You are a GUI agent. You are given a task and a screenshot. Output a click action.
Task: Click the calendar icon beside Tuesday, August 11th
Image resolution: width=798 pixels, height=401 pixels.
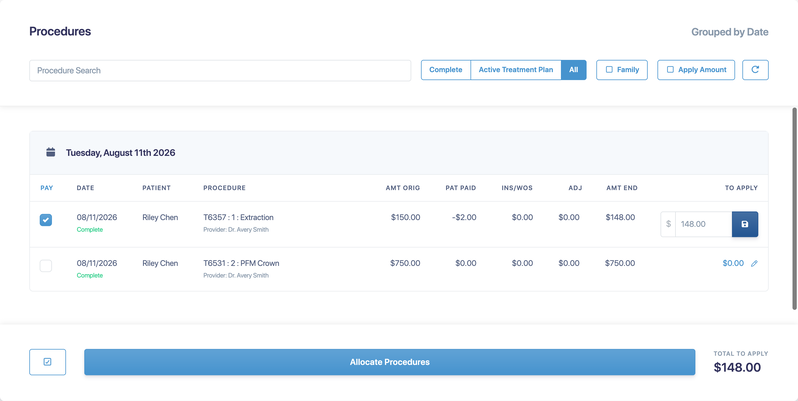(x=50, y=152)
